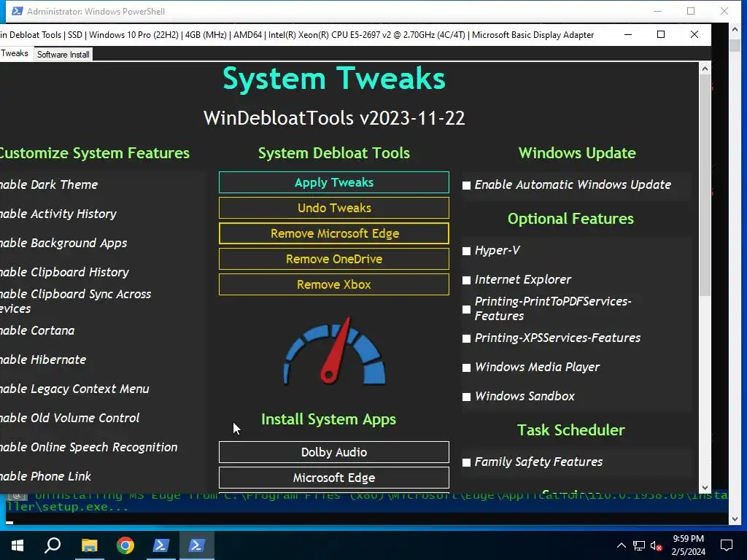Check the Windows Media Player box
747x560 pixels.
(466, 367)
